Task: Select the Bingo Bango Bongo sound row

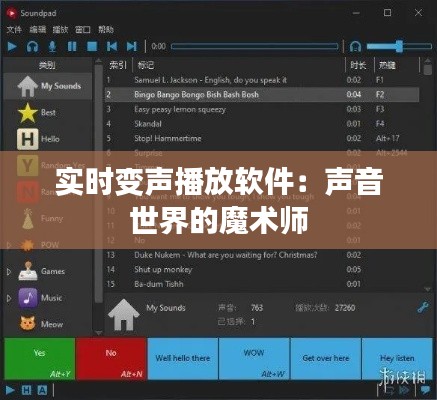Action: 262,95
